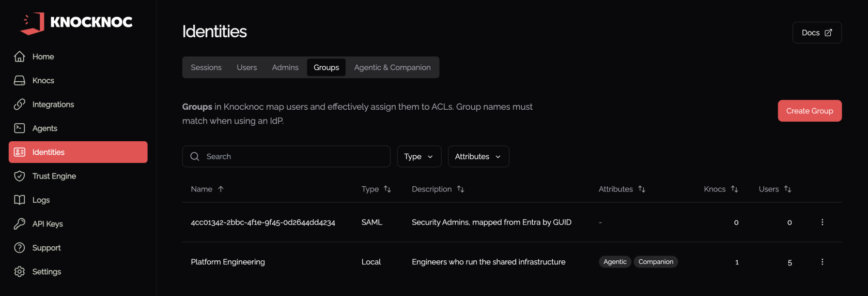Click the Home house icon
Image resolution: width=868 pixels, height=296 pixels.
click(20, 56)
